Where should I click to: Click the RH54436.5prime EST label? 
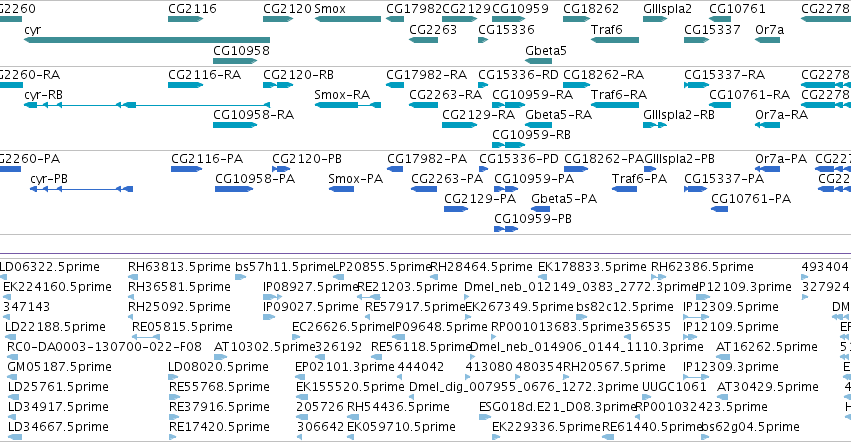(398, 407)
